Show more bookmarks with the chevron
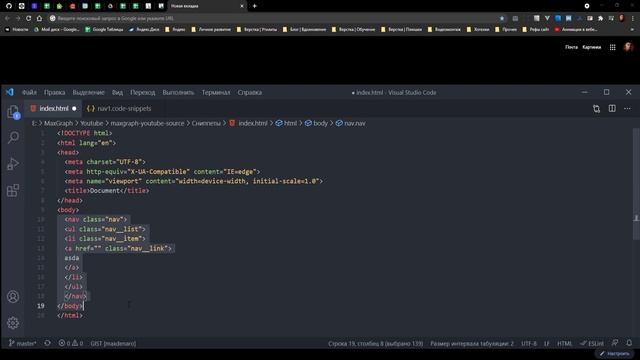The image size is (640, 360). tap(633, 29)
